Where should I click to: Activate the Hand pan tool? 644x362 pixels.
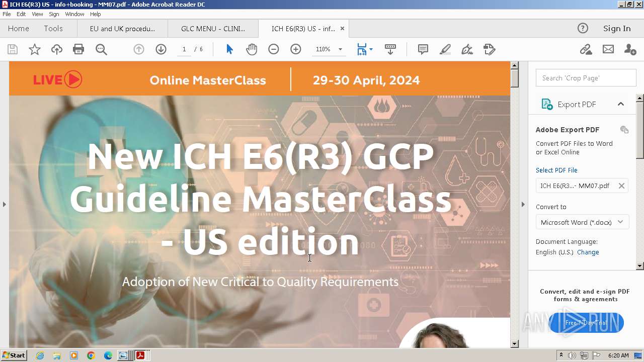tap(252, 49)
